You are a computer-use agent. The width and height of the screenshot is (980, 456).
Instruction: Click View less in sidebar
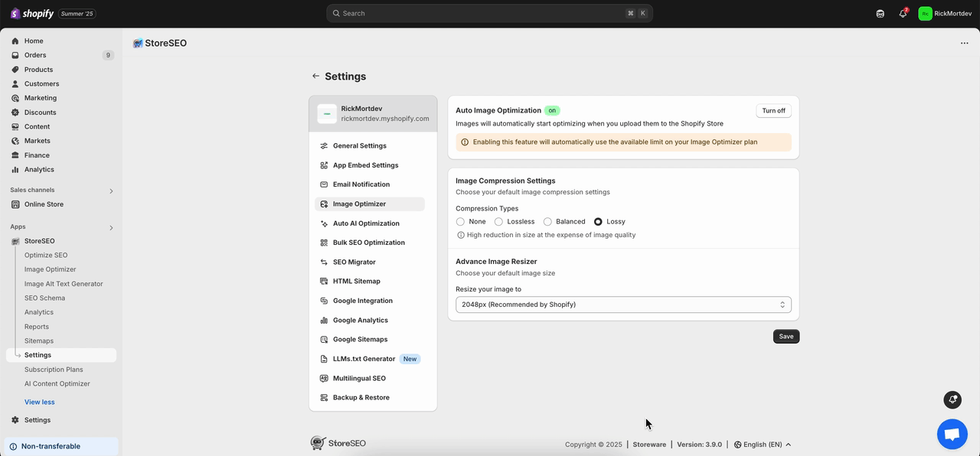[x=40, y=402]
